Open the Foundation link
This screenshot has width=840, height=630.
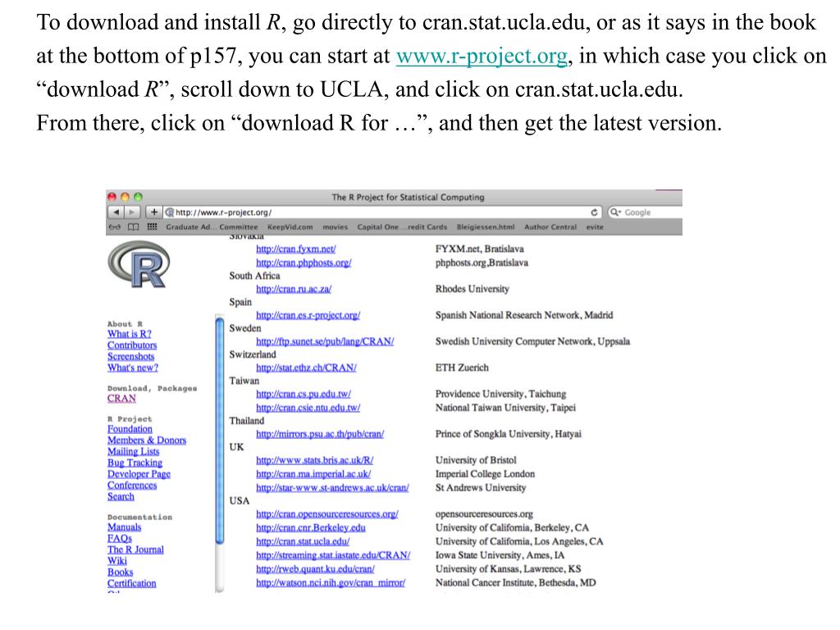(130, 429)
